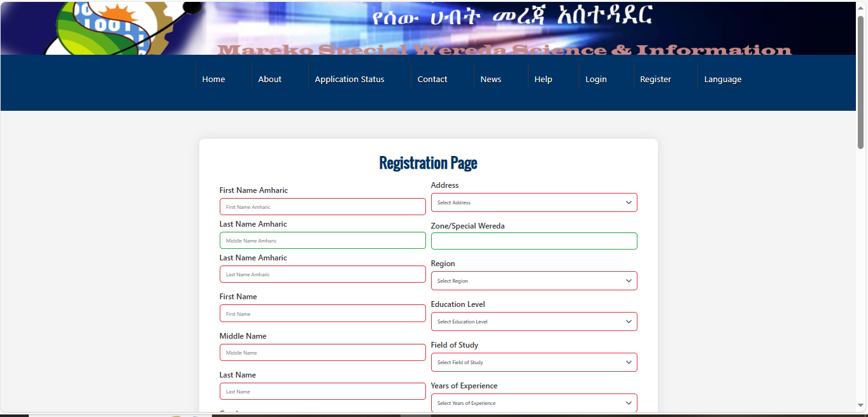868x417 pixels.
Task: Expand the Select Region dropdown
Action: 534,281
